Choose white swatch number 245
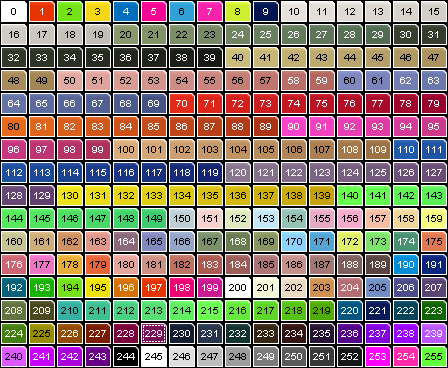 [154, 357]
